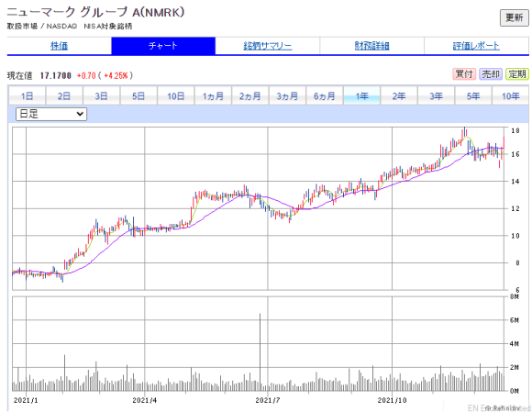
Task: Click the 6M volume axis label
Action: pos(515,320)
